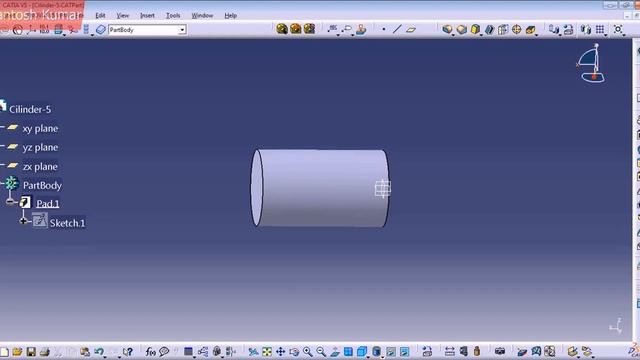Collapse the Pad.1 tree node
This screenshot has width=640, height=360.
click(x=11, y=201)
